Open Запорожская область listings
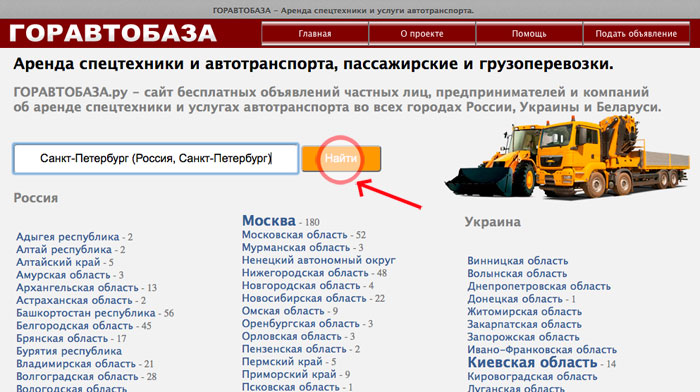 tap(523, 337)
